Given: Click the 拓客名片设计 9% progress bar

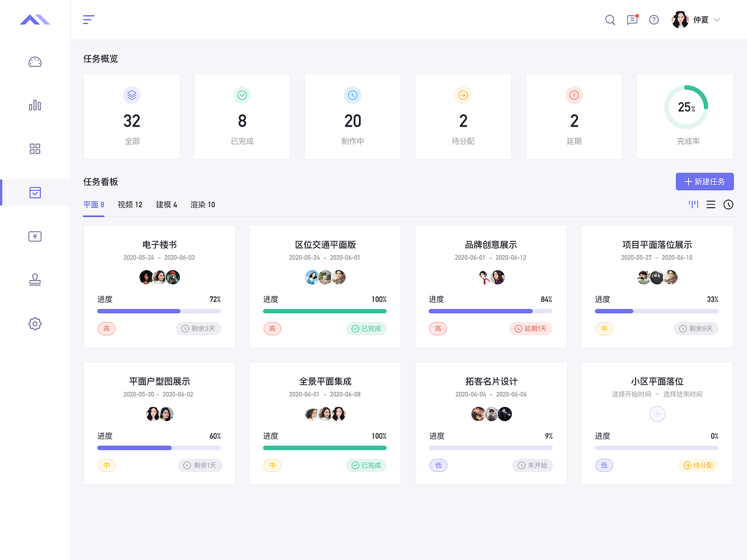Looking at the screenshot, I should click(491, 448).
